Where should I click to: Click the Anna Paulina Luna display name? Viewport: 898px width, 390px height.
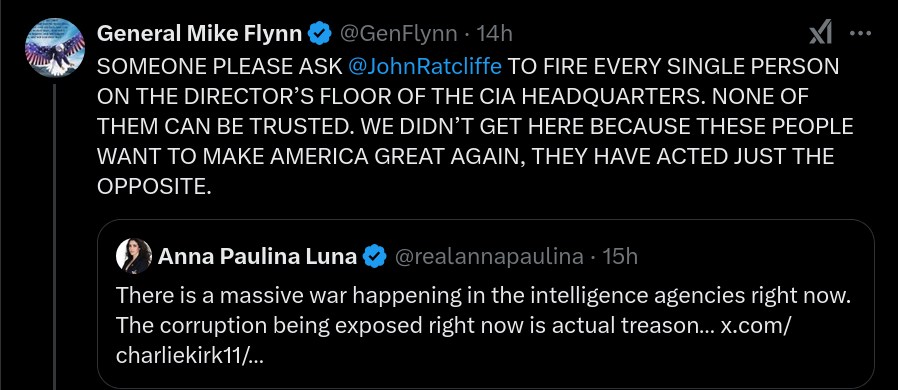pos(258,256)
